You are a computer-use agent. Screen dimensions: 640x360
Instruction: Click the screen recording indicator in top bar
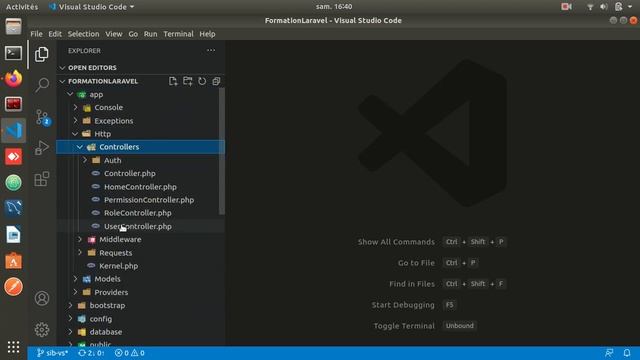click(x=566, y=7)
